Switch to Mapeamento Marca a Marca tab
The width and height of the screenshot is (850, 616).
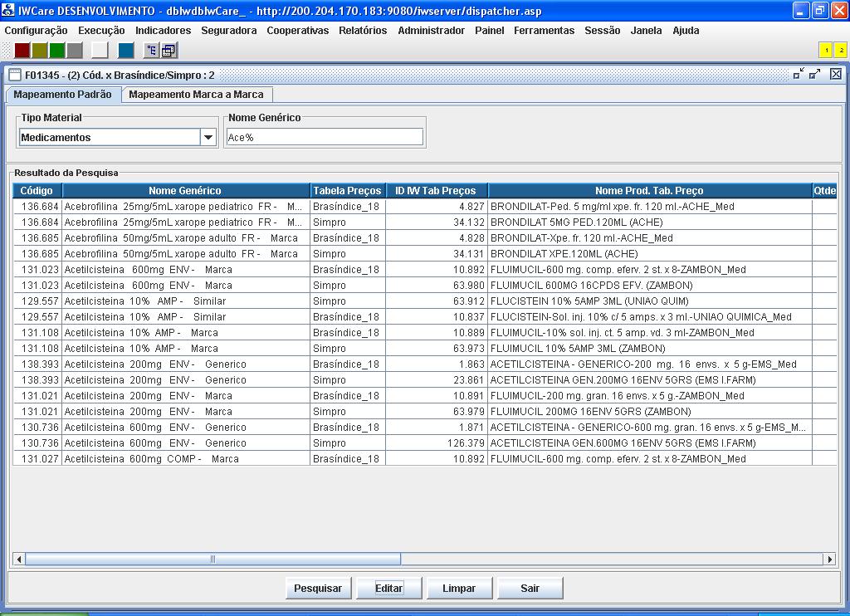click(x=196, y=95)
